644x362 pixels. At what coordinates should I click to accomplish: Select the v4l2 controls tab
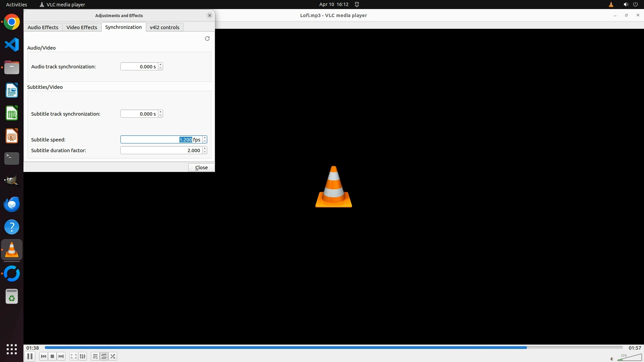[x=164, y=27]
